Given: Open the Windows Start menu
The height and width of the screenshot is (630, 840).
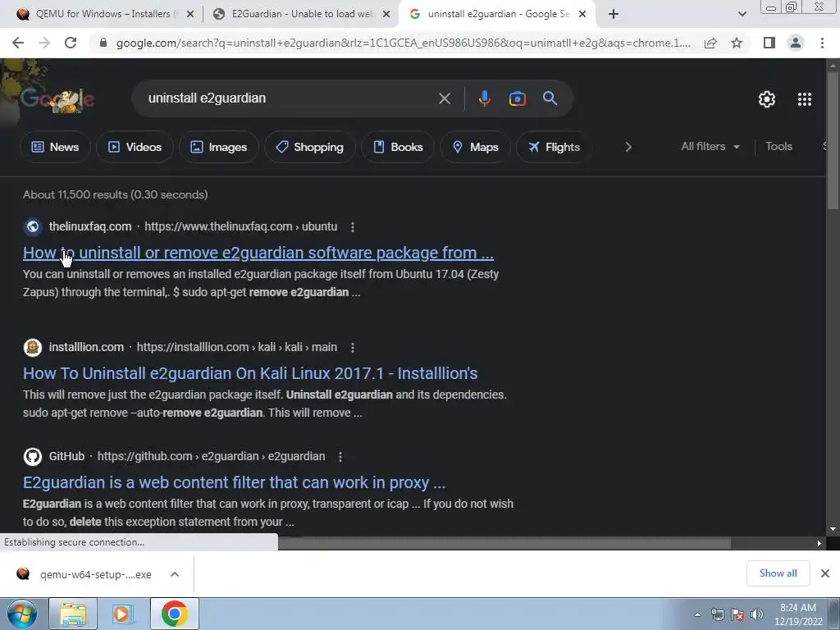Looking at the screenshot, I should coord(22,614).
